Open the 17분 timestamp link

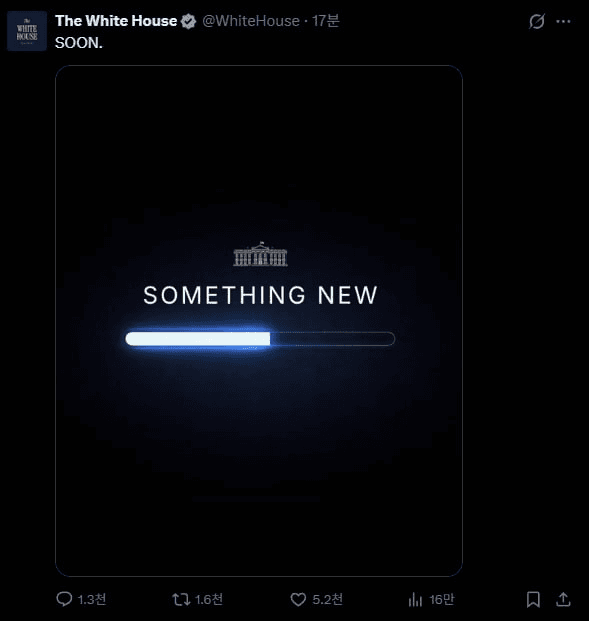coord(326,21)
